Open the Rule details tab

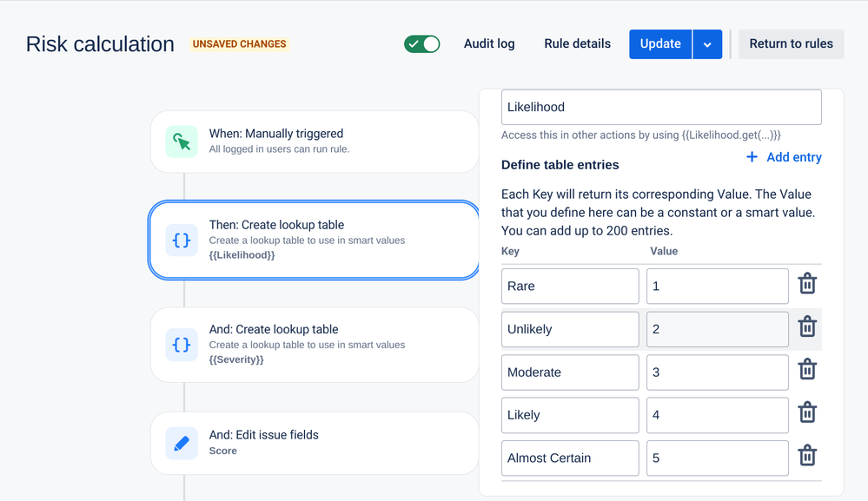pyautogui.click(x=577, y=44)
